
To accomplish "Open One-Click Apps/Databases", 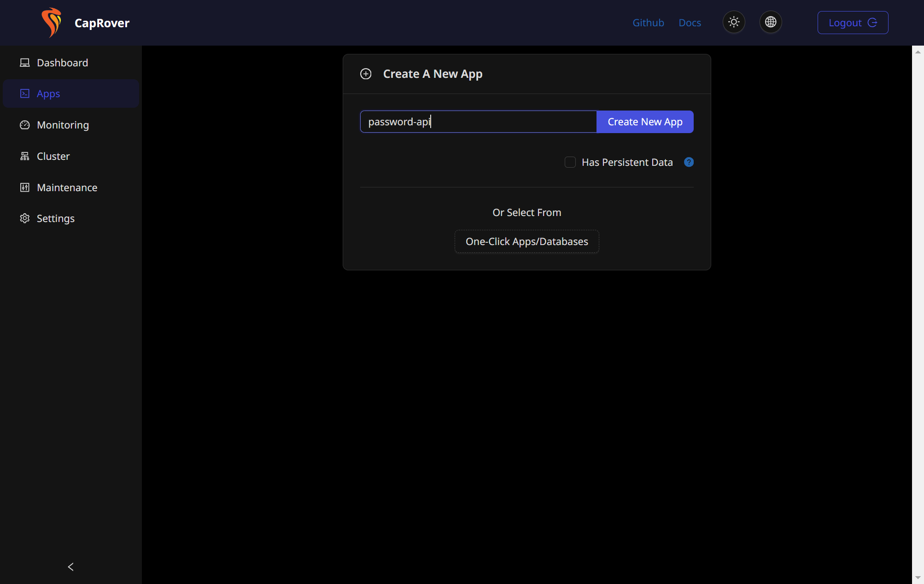I will click(x=526, y=241).
